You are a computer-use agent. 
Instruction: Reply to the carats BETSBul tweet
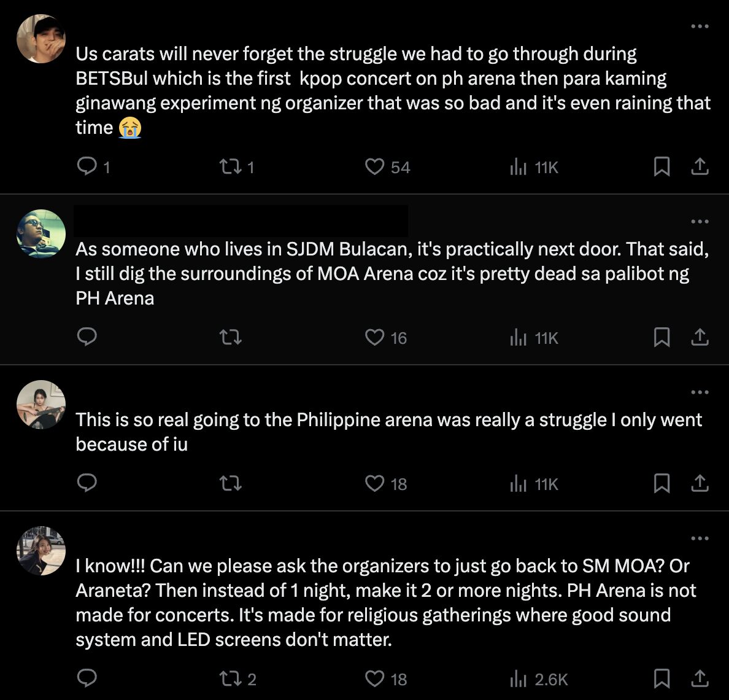pos(87,166)
